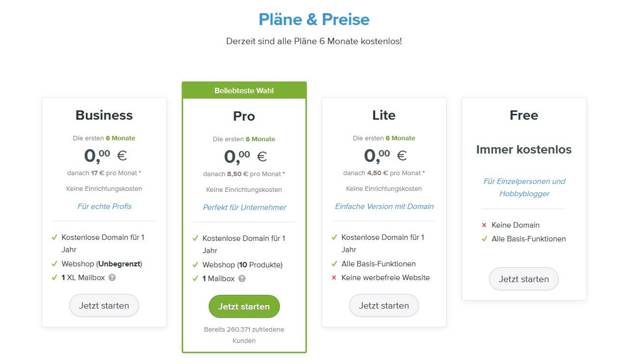Screen dimensions: 630x364
Task: Click Pro plan 8,50 € price note
Action: (244, 174)
